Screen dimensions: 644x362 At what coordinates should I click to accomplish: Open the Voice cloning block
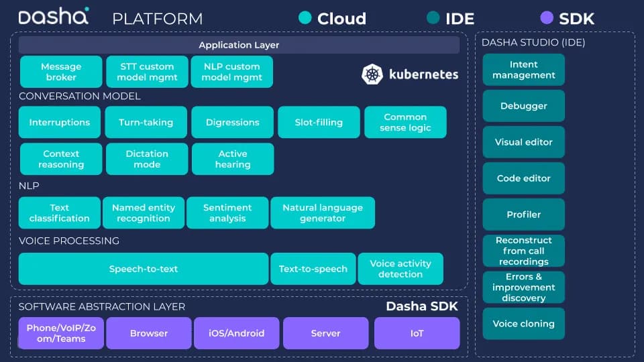tap(524, 324)
